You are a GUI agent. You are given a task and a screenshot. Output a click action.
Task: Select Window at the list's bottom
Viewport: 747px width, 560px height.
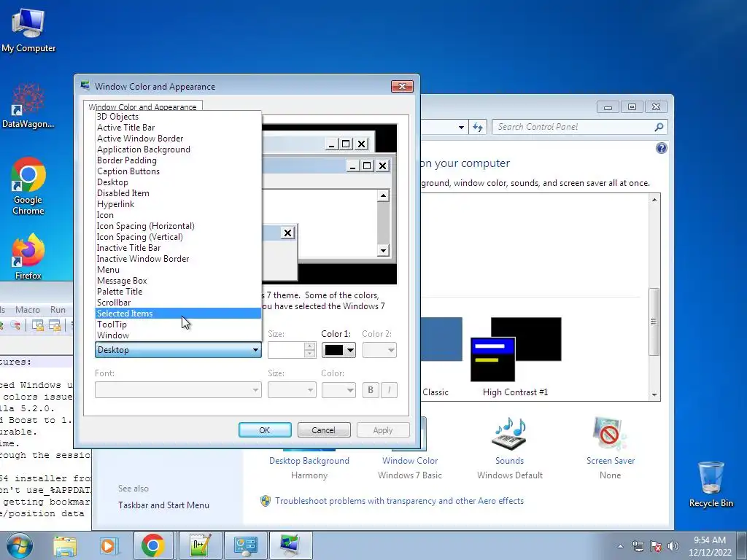coord(178,335)
